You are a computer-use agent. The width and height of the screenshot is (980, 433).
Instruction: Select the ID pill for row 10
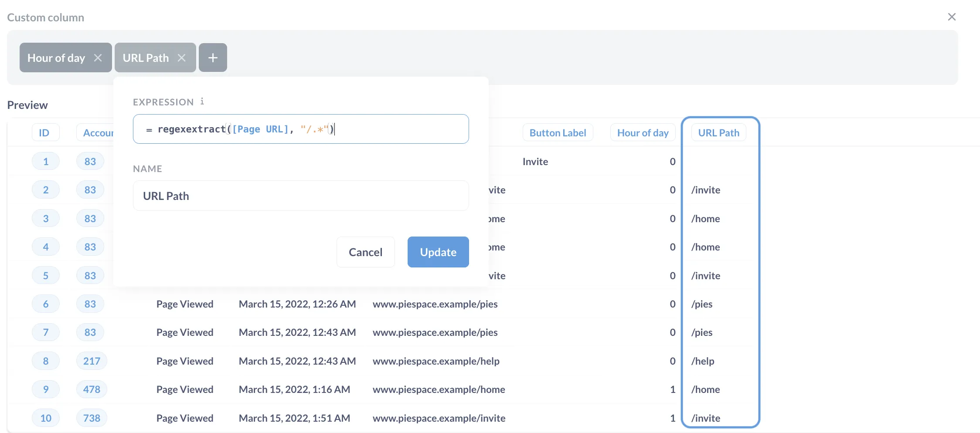(45, 418)
